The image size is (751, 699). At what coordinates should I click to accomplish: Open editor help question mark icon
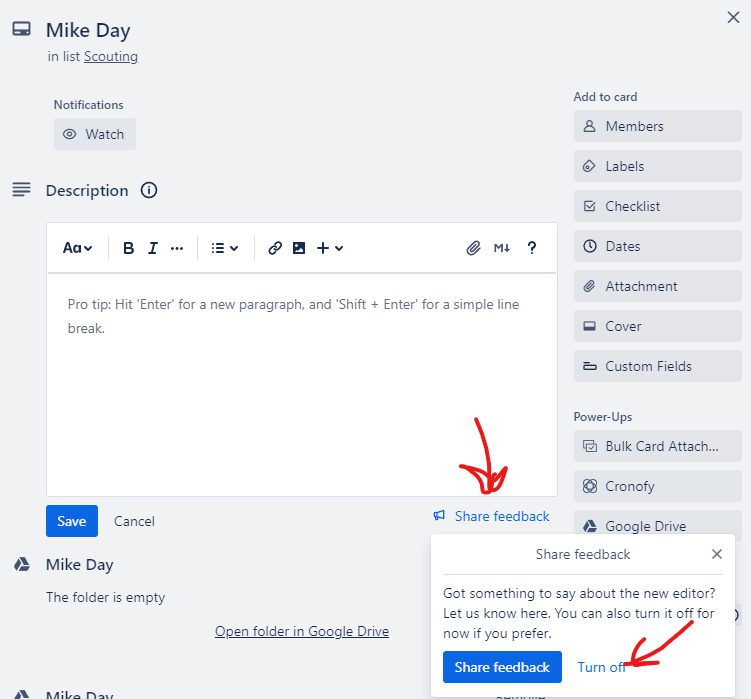tap(532, 248)
